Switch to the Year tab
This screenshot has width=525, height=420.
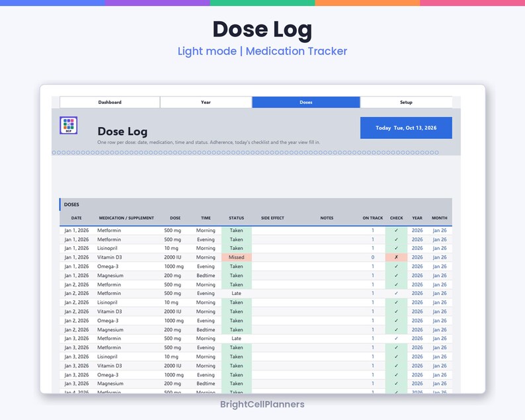tap(206, 102)
